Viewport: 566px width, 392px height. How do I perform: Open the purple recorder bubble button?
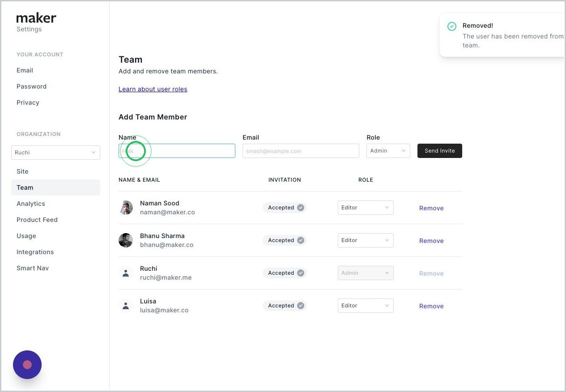pyautogui.click(x=27, y=365)
